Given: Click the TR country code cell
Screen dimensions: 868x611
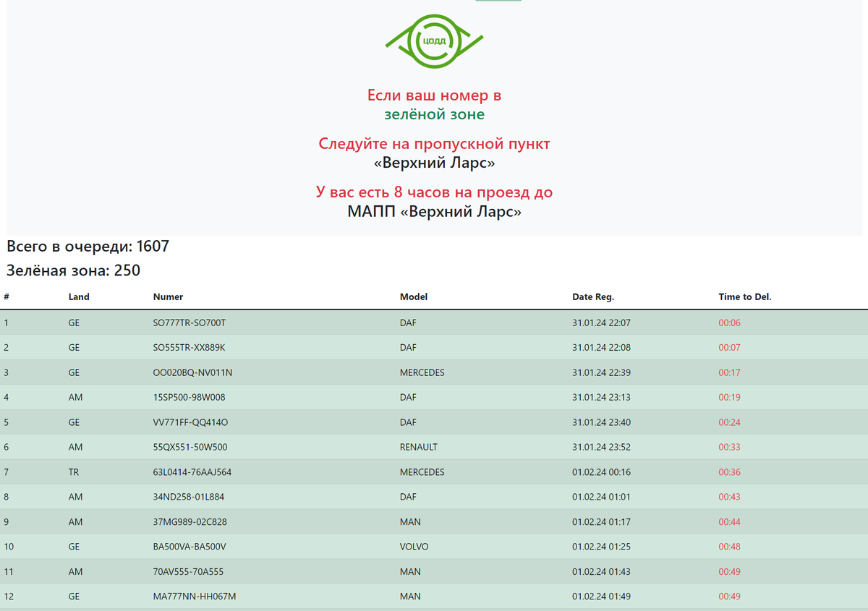Looking at the screenshot, I should [x=74, y=472].
